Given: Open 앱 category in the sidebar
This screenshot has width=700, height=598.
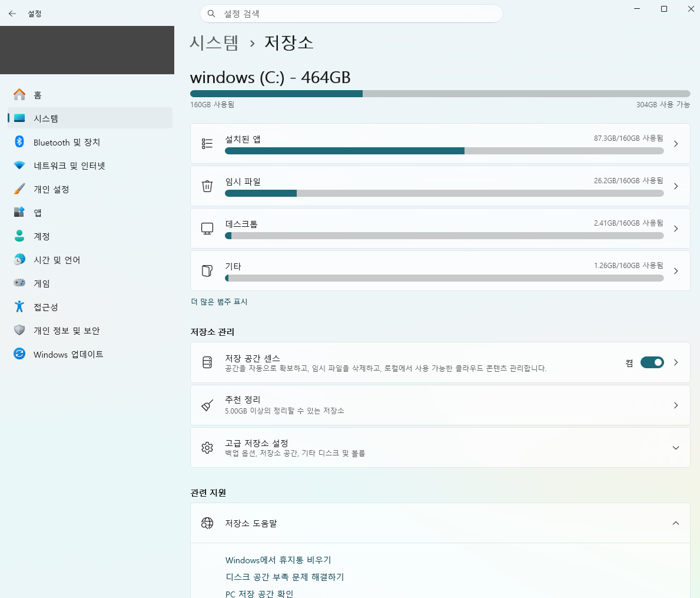Looking at the screenshot, I should click(90, 212).
